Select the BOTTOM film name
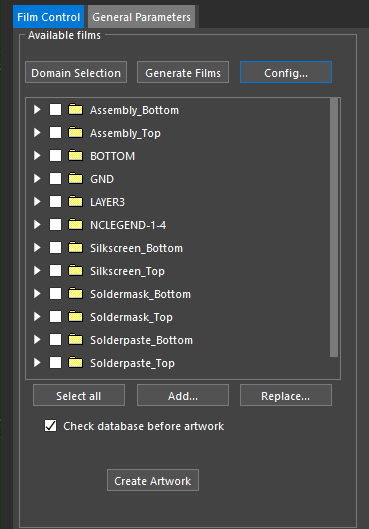 112,156
